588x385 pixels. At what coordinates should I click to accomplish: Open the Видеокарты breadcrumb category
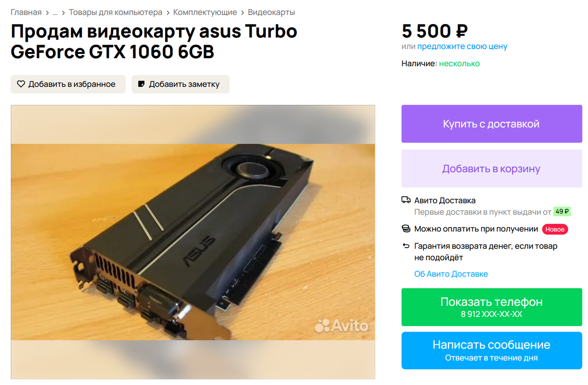click(x=271, y=12)
